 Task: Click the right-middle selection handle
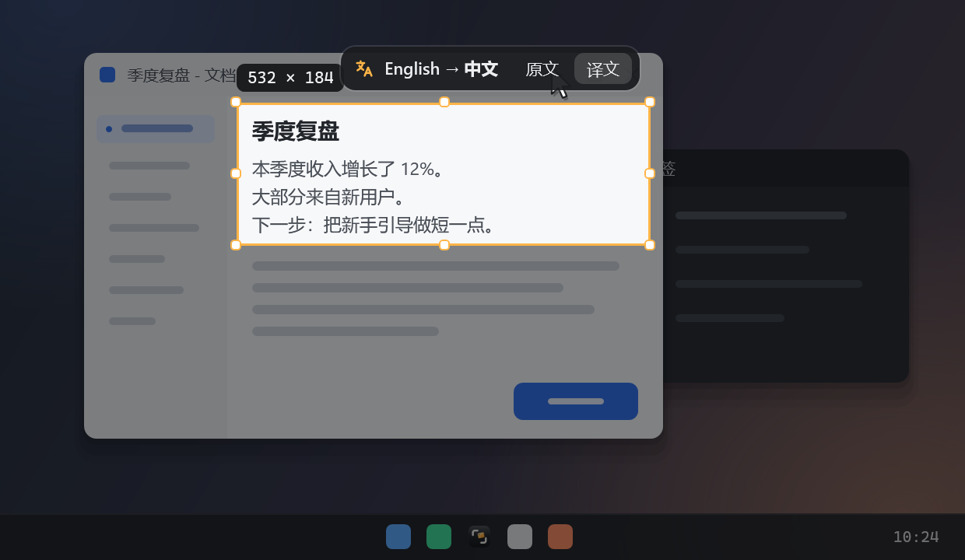click(650, 173)
